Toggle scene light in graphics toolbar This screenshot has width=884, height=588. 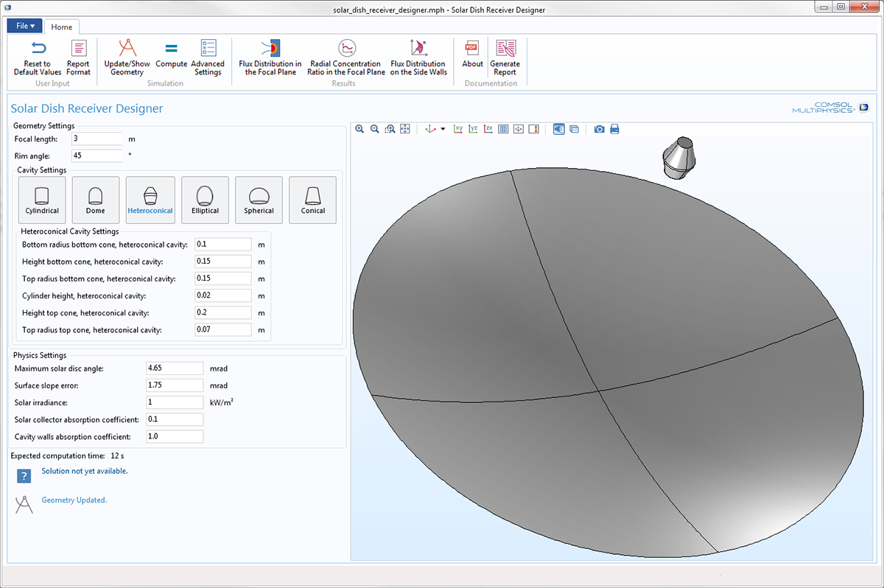(558, 129)
